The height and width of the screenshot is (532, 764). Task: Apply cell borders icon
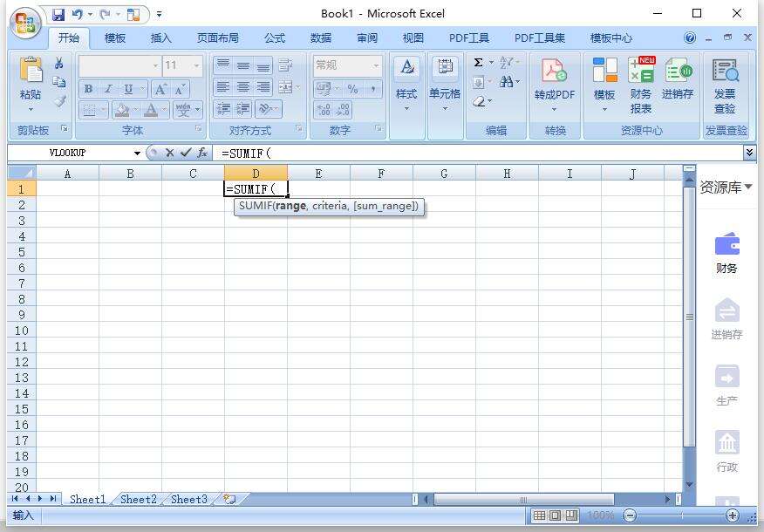89,110
